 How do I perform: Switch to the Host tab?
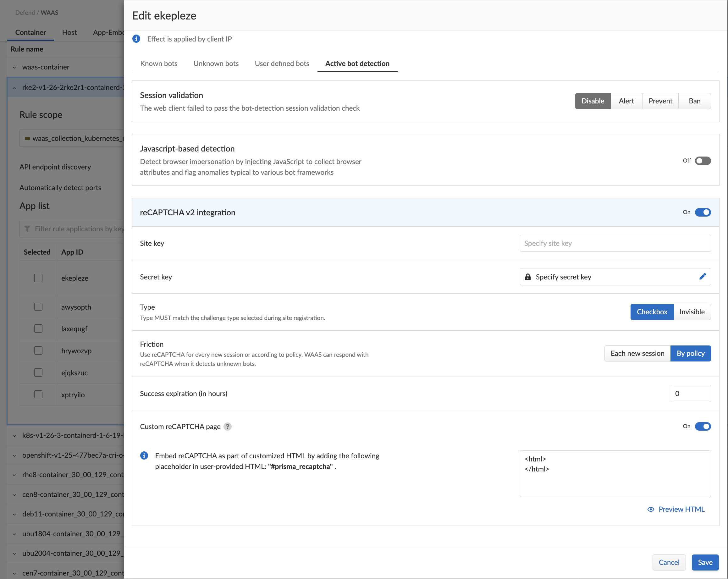69,32
